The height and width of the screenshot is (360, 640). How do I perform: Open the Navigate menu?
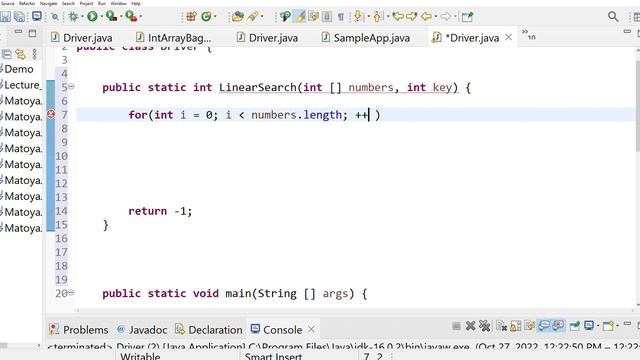coord(48,3)
